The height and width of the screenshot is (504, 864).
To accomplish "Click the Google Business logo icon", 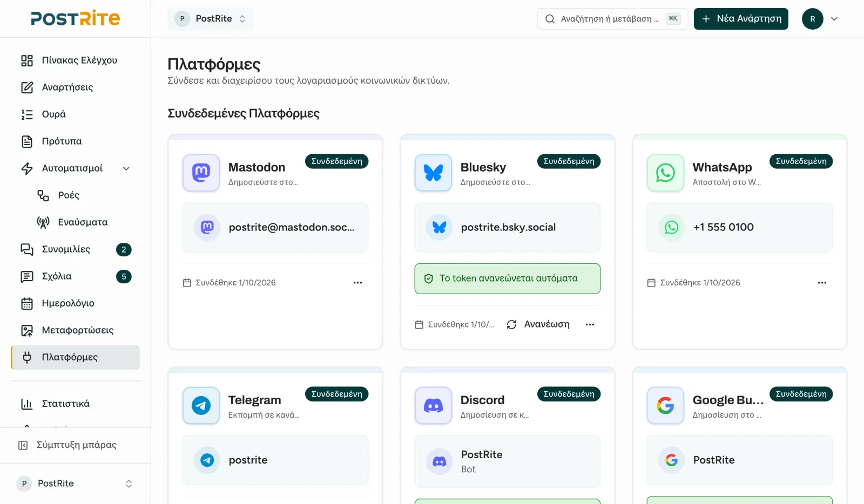I will (x=665, y=405).
